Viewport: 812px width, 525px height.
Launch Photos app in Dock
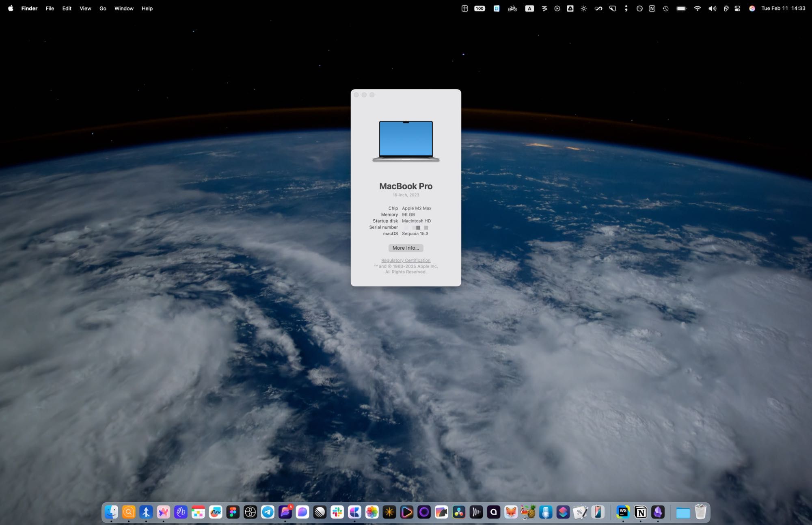click(x=372, y=512)
